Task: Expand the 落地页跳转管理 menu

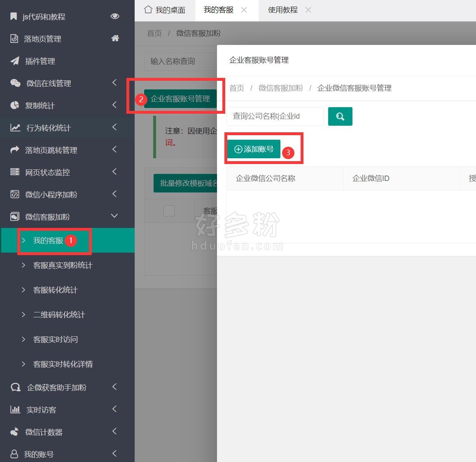Action: 114,150
